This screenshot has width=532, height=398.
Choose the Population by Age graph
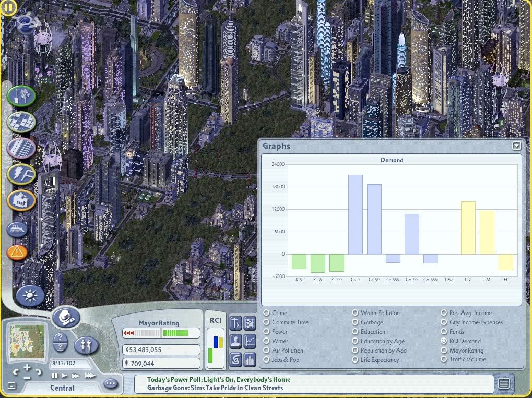click(x=355, y=350)
